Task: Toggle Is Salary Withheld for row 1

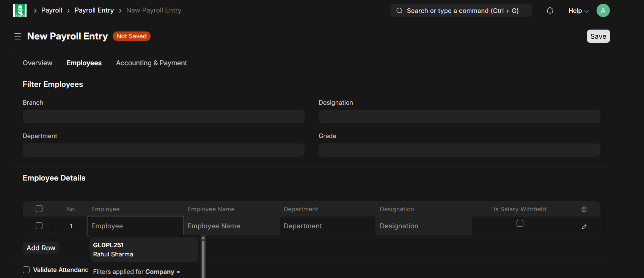Action: 520,223
